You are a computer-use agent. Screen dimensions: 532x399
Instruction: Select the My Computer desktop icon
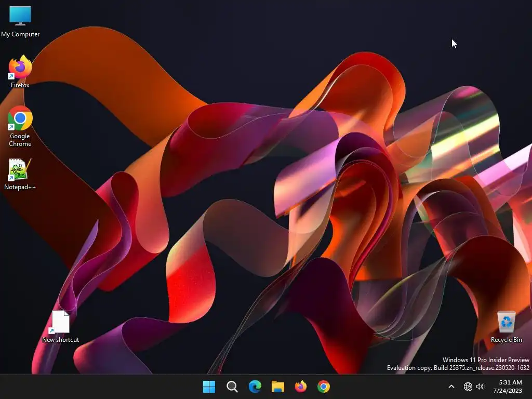[20, 22]
